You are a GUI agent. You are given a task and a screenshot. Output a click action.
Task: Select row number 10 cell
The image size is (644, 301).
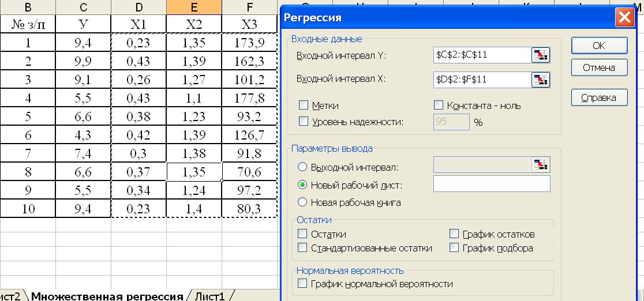coord(28,209)
